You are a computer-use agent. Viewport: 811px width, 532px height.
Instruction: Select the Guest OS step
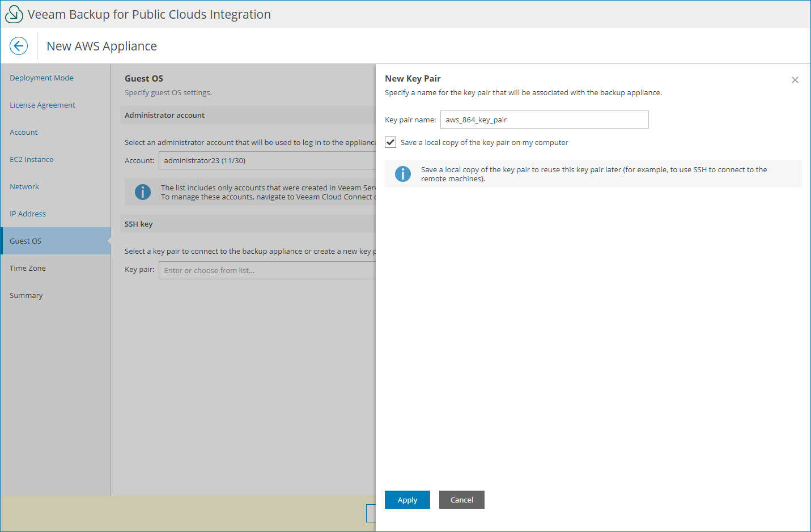25,241
